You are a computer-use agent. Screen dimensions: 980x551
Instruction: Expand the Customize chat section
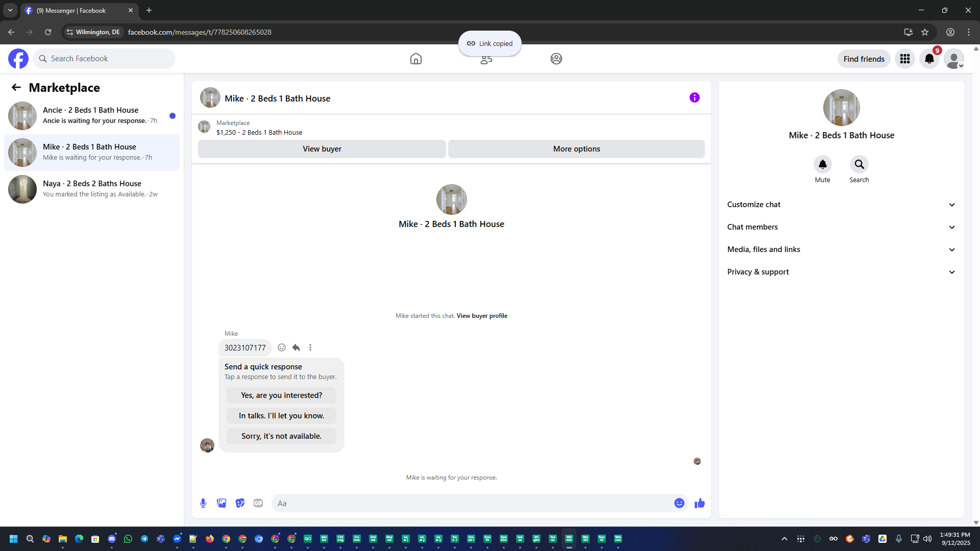point(841,205)
